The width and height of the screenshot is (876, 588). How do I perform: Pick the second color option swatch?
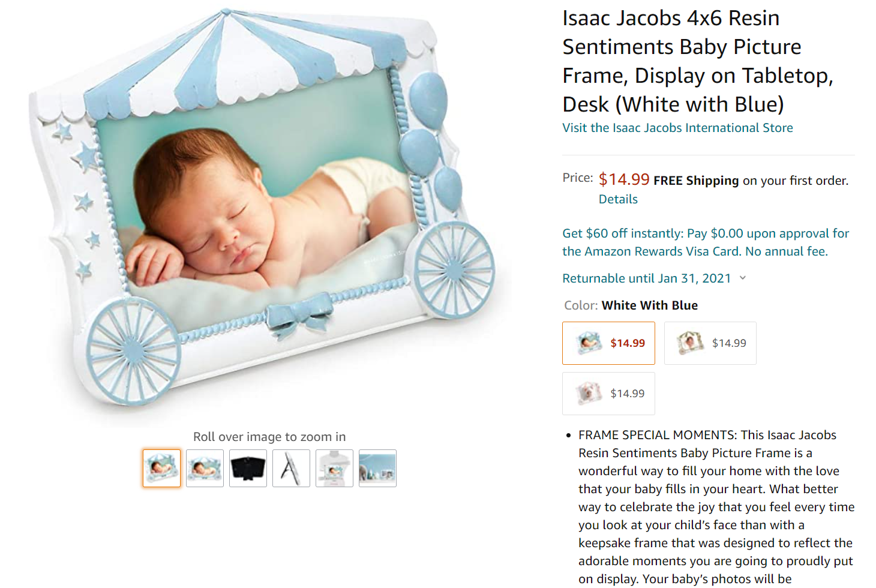coord(710,343)
